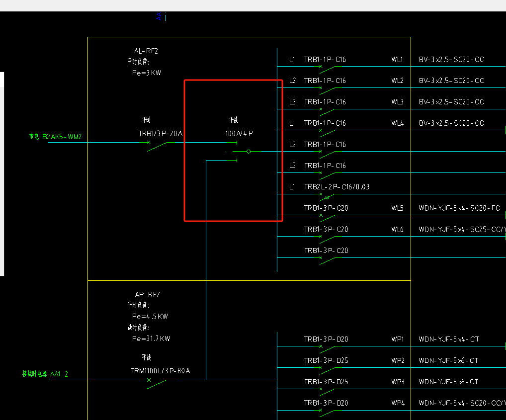Click the WL1 circuit tag

click(x=397, y=59)
